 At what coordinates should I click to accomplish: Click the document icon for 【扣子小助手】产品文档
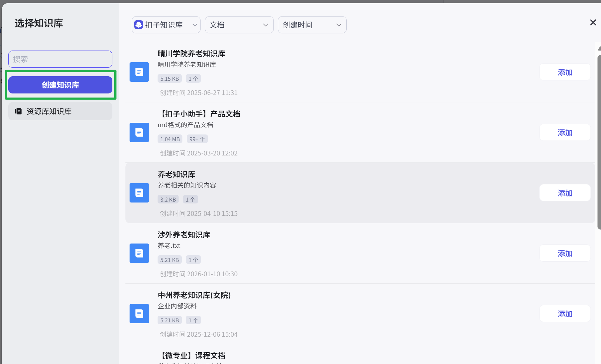139,132
